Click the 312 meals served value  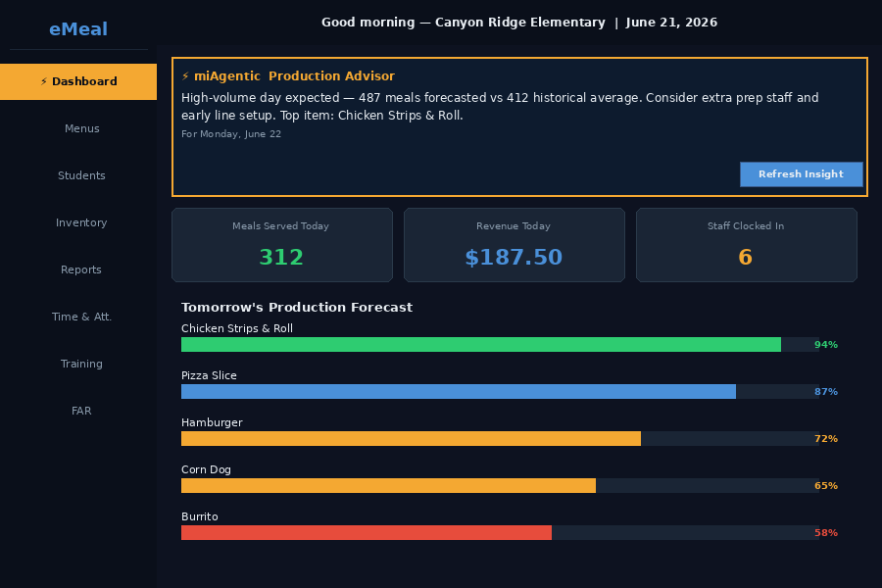281,257
